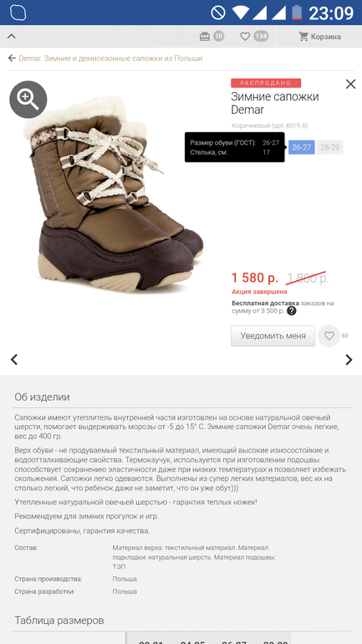This screenshot has width=362, height=644.
Task: Go back using the left arrow link
Action: pyautogui.click(x=12, y=59)
